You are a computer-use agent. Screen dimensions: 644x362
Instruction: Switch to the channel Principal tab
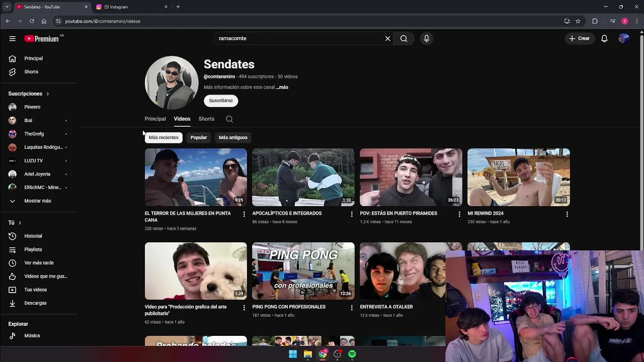155,119
